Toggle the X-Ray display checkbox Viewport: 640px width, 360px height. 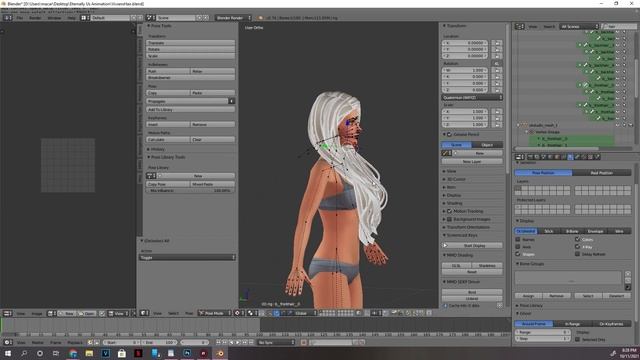pyautogui.click(x=577, y=247)
